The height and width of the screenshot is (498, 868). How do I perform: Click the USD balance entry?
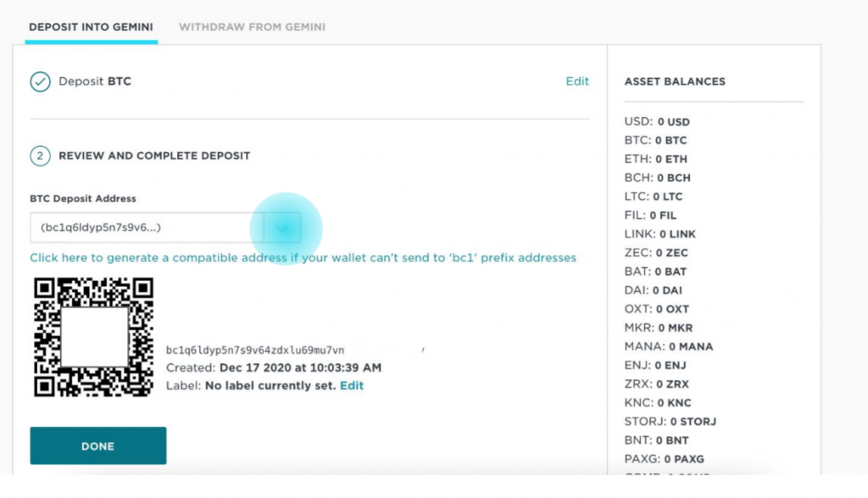click(x=657, y=121)
